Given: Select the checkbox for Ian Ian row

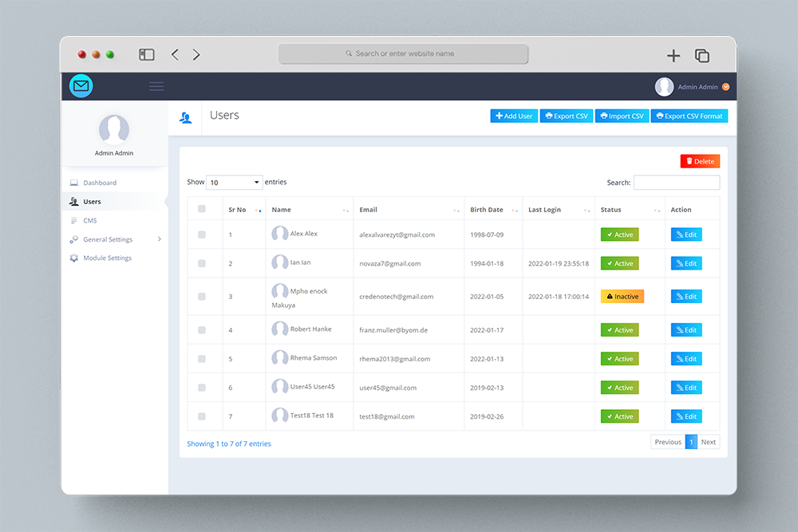Looking at the screenshot, I should click(202, 263).
